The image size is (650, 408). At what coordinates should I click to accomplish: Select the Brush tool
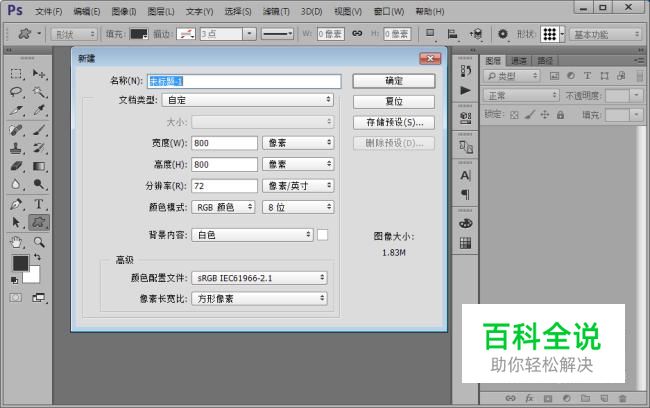(39, 130)
